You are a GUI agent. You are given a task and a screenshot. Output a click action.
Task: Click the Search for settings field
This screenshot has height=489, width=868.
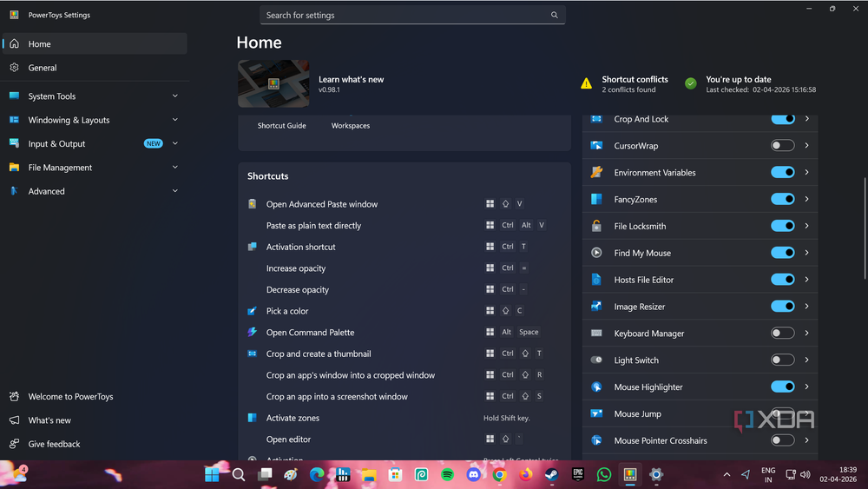coord(412,15)
